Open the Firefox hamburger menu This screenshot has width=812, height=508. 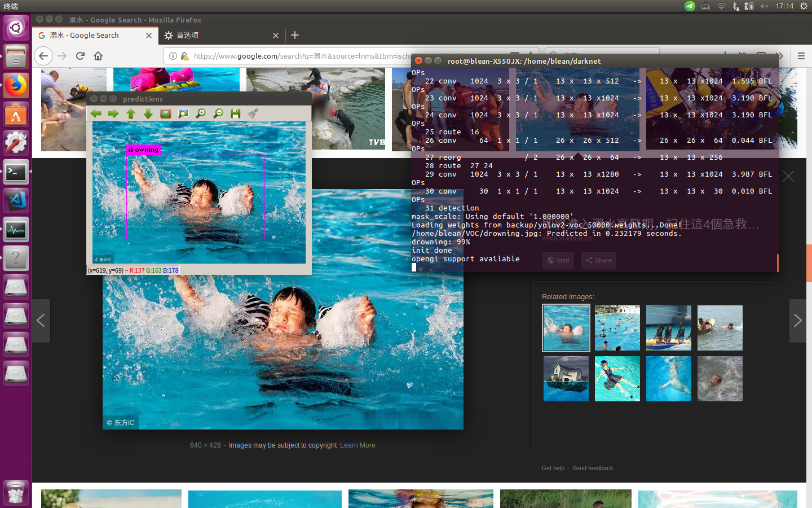(801, 56)
